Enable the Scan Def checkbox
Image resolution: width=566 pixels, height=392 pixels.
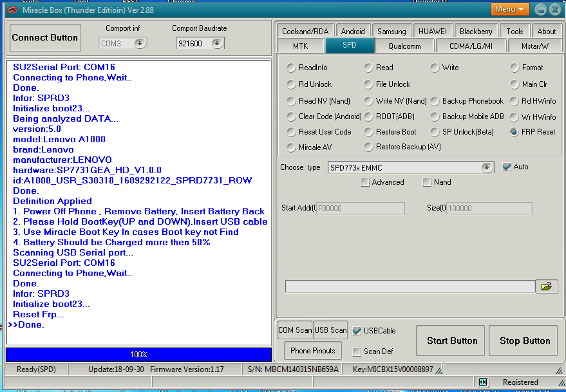coord(357,351)
